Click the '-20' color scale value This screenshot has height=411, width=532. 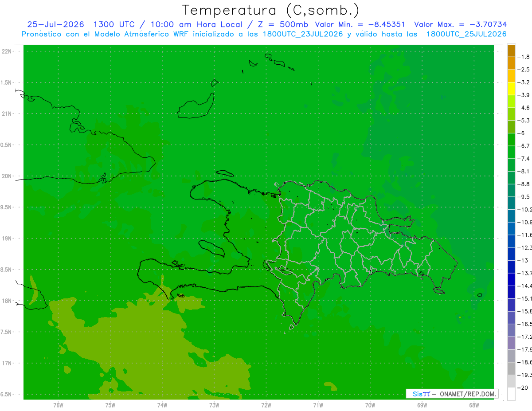(x=523, y=388)
